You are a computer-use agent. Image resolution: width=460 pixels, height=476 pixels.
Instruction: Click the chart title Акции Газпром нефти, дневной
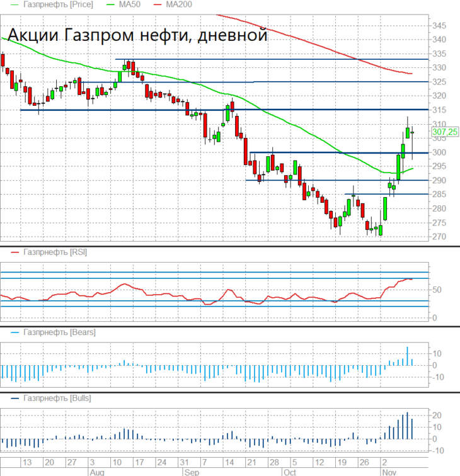[x=137, y=35]
